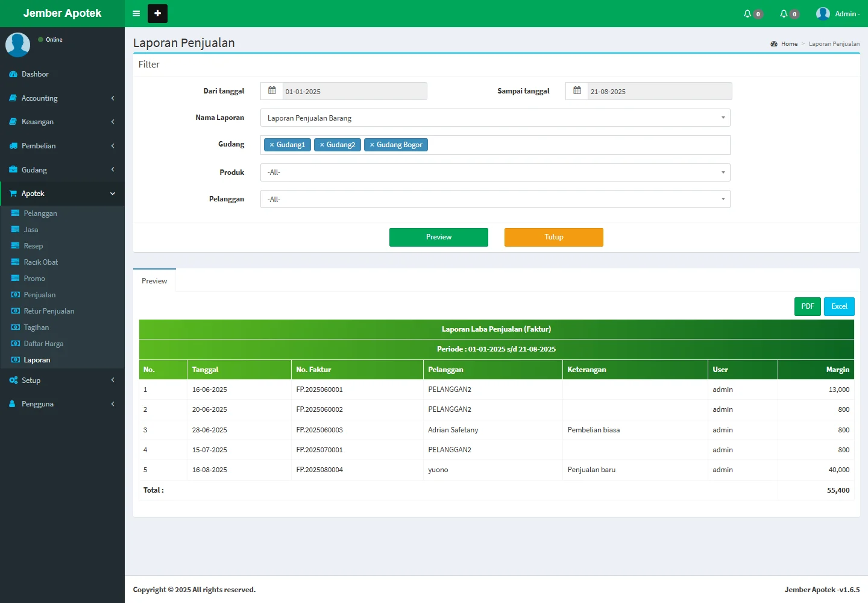The width and height of the screenshot is (868, 603).
Task: Click the Admin user avatar icon
Action: (823, 13)
